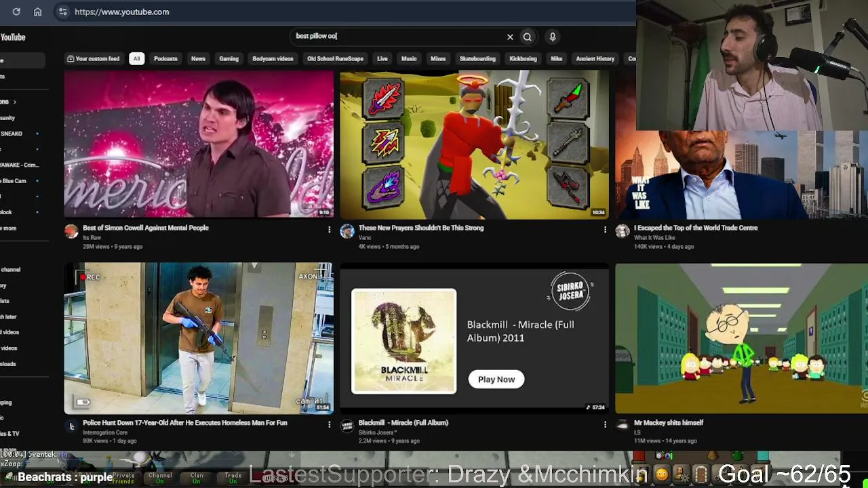The width and height of the screenshot is (868, 488).
Task: Switch to the News chip
Action: click(x=198, y=58)
